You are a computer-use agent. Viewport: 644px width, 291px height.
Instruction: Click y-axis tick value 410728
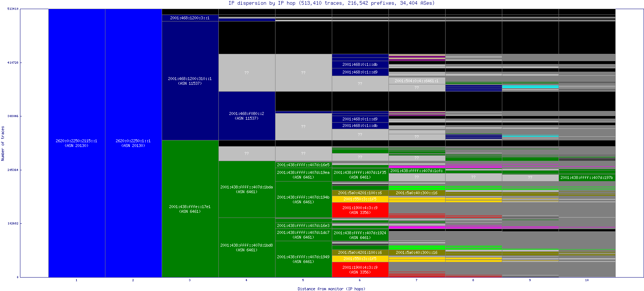(13, 63)
